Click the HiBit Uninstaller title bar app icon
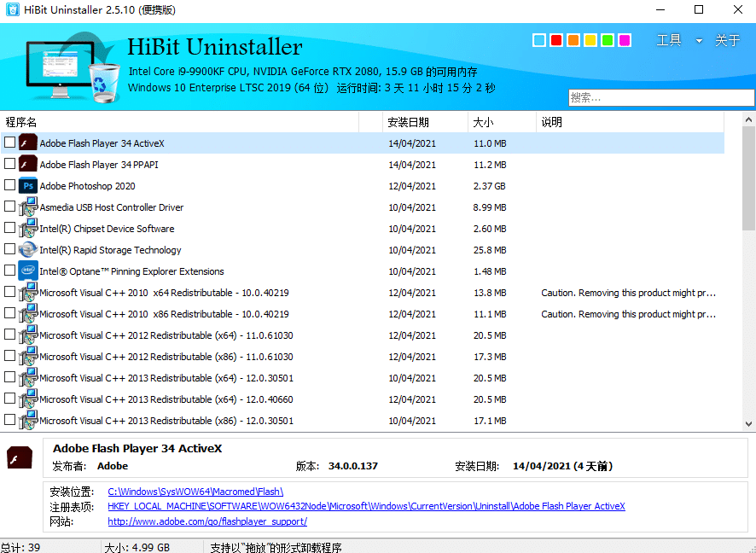 click(12, 9)
